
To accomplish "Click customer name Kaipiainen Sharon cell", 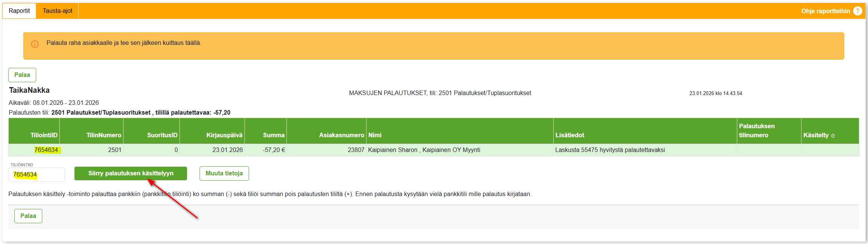I will click(424, 150).
